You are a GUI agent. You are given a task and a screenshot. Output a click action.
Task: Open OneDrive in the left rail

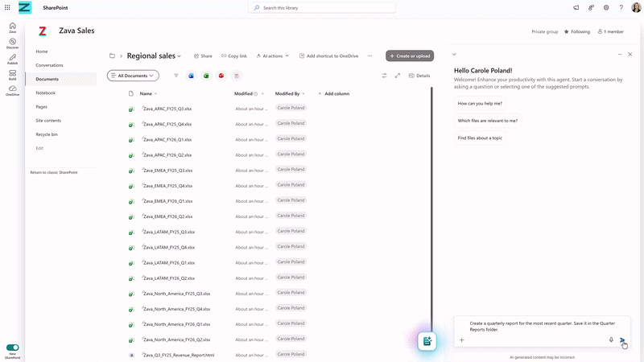(x=12, y=90)
